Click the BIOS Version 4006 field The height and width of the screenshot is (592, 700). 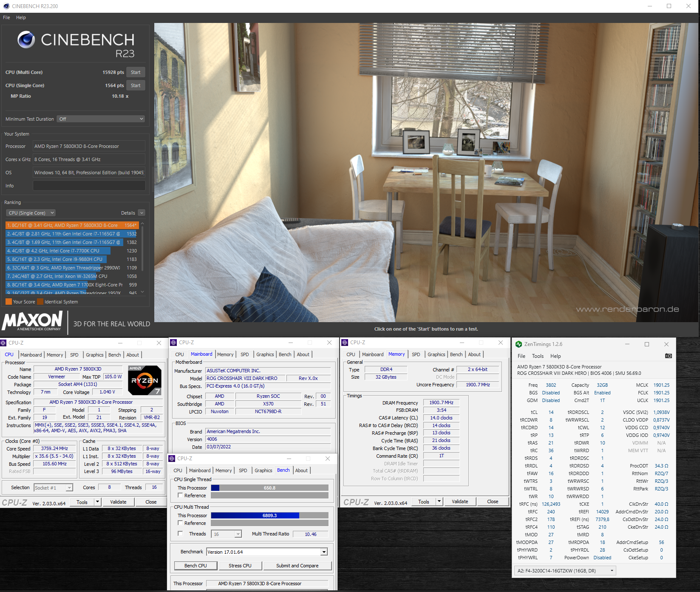pyautogui.click(x=268, y=439)
